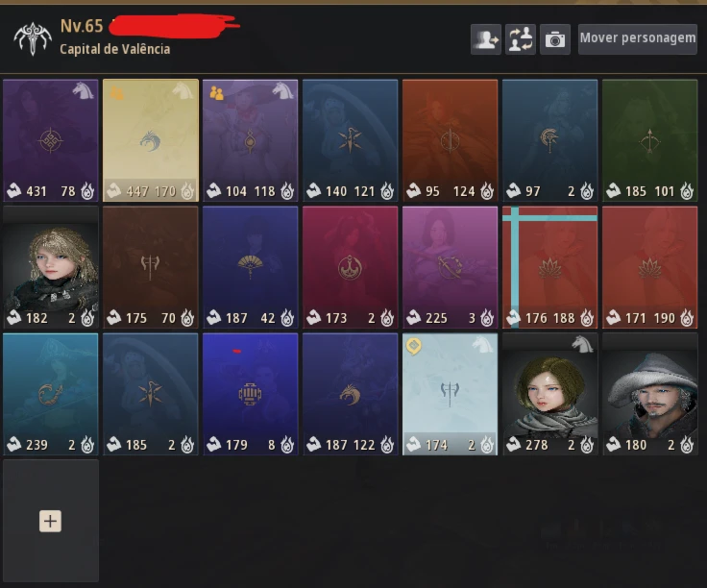Click the yellow tag icon on card 174

[413, 346]
